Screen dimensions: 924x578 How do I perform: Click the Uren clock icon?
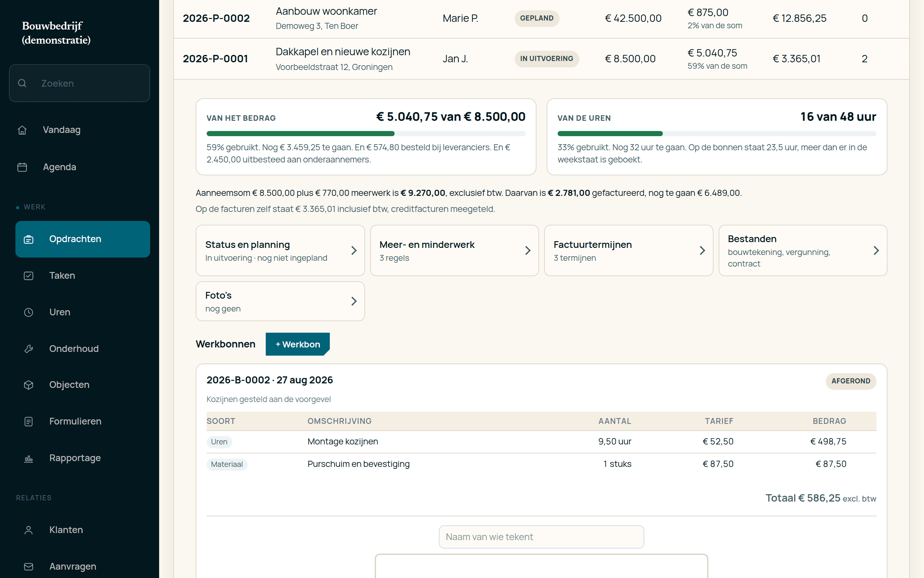coord(29,312)
